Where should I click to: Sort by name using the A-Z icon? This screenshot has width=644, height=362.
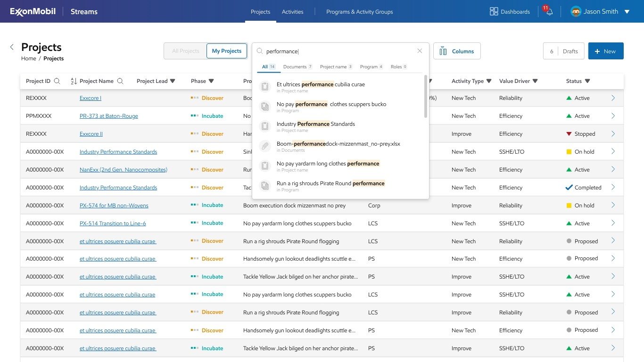pos(74,81)
